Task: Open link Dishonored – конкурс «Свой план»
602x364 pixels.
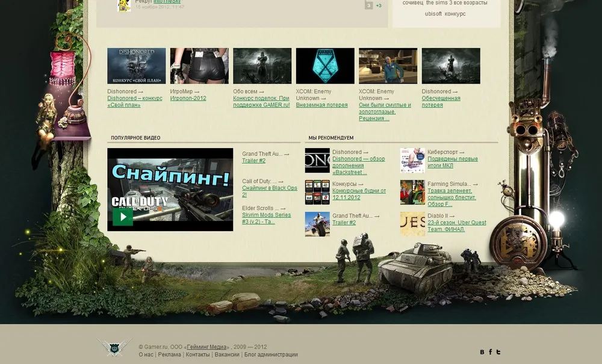Action: (x=135, y=102)
